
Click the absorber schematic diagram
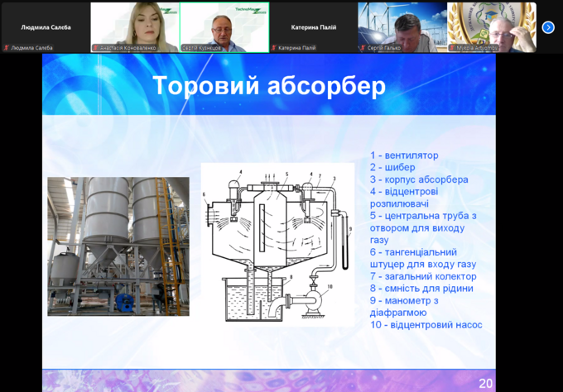(x=277, y=244)
